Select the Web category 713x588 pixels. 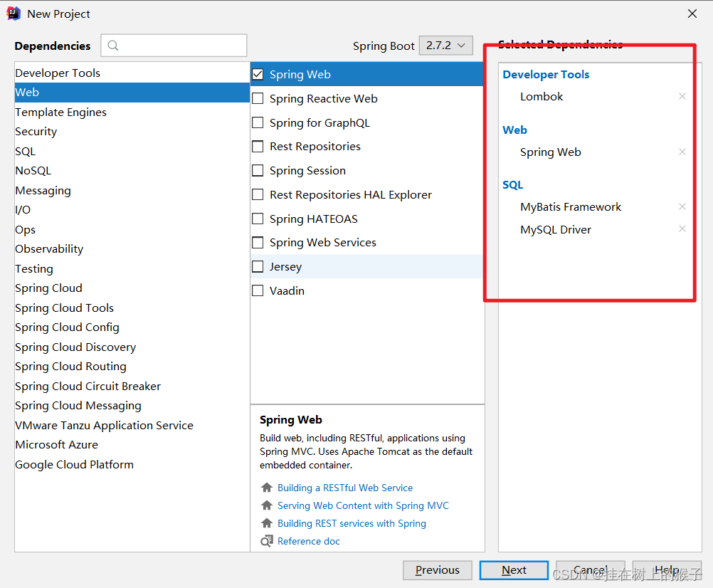[132, 93]
